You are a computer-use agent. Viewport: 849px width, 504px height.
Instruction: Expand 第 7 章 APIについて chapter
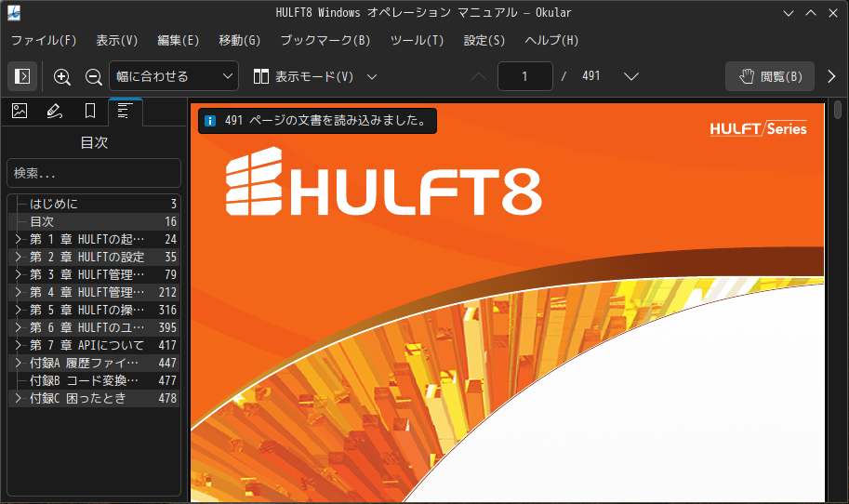click(x=18, y=345)
